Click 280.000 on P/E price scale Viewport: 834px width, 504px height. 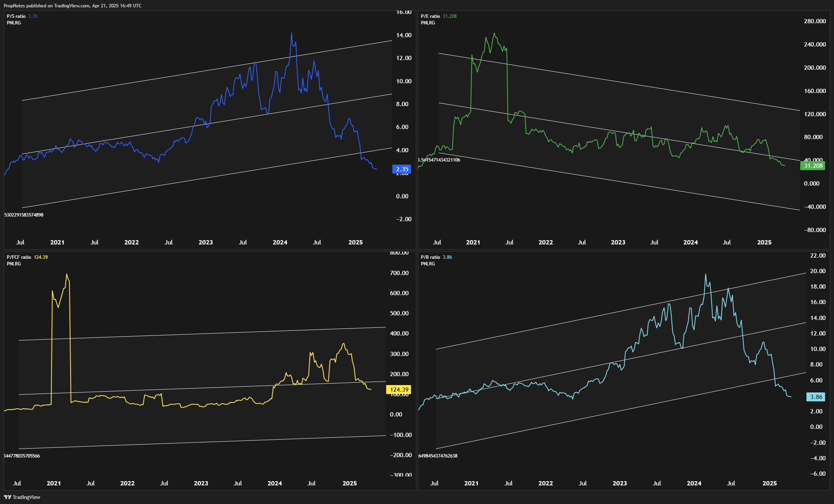pyautogui.click(x=815, y=21)
